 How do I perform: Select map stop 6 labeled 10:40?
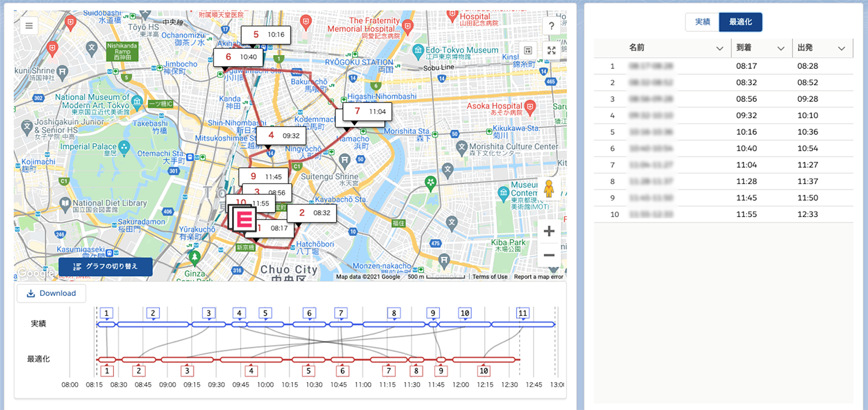coord(238,57)
